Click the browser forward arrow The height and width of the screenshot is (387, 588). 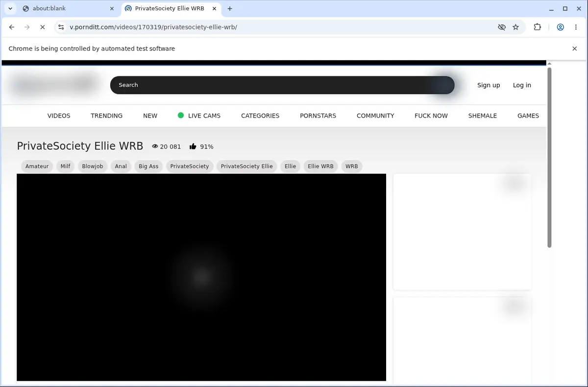click(x=27, y=27)
